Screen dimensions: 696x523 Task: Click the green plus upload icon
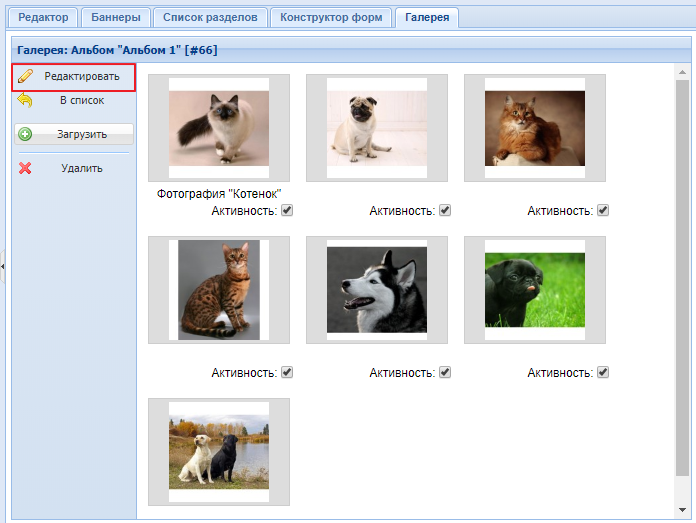coord(25,134)
